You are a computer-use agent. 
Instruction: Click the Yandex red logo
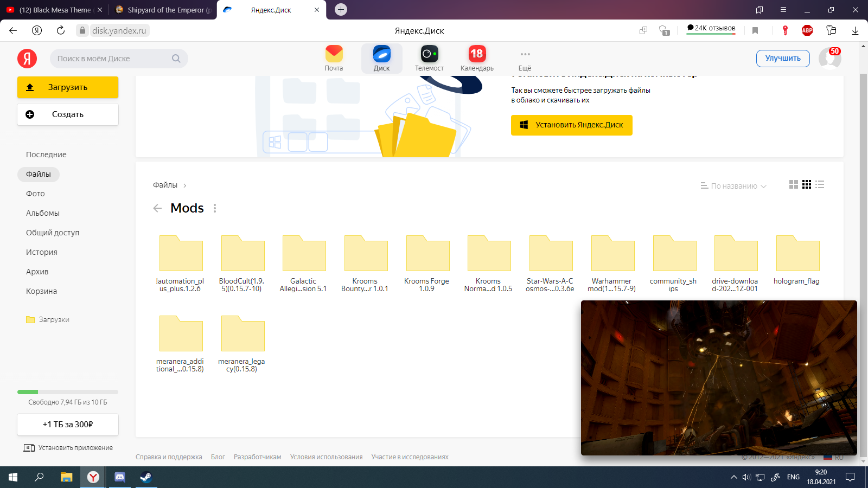pos(27,59)
